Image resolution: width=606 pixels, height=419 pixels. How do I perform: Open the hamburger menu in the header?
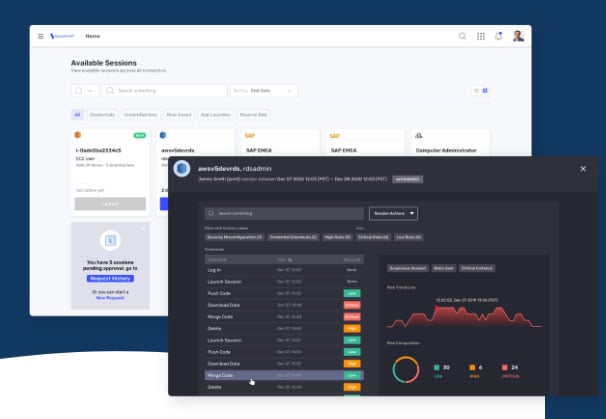[40, 36]
